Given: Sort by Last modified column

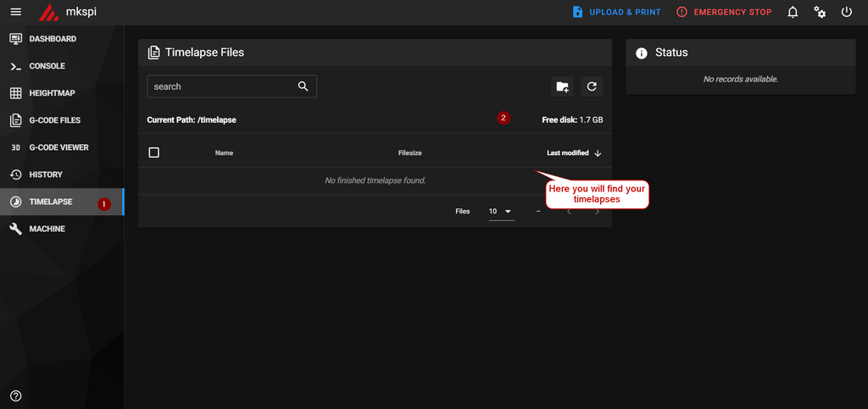Looking at the screenshot, I should click(567, 153).
